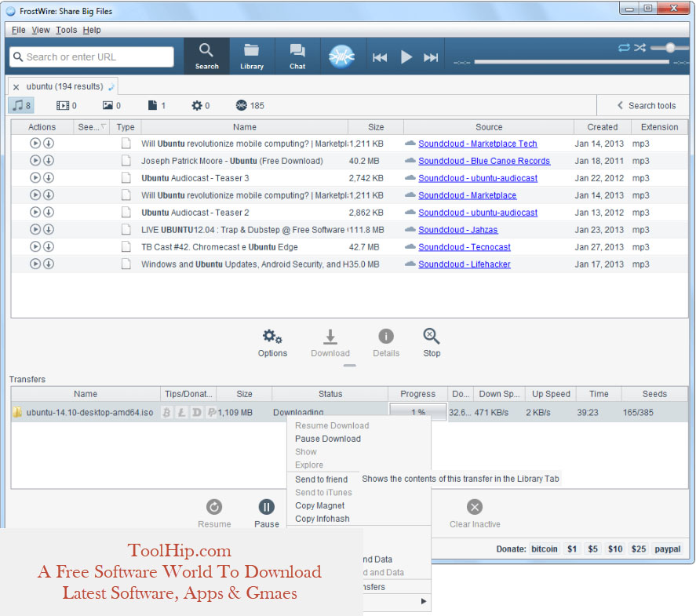
Task: Play preview of Ubuntu Audiocast Teaser 3
Action: pyautogui.click(x=35, y=178)
